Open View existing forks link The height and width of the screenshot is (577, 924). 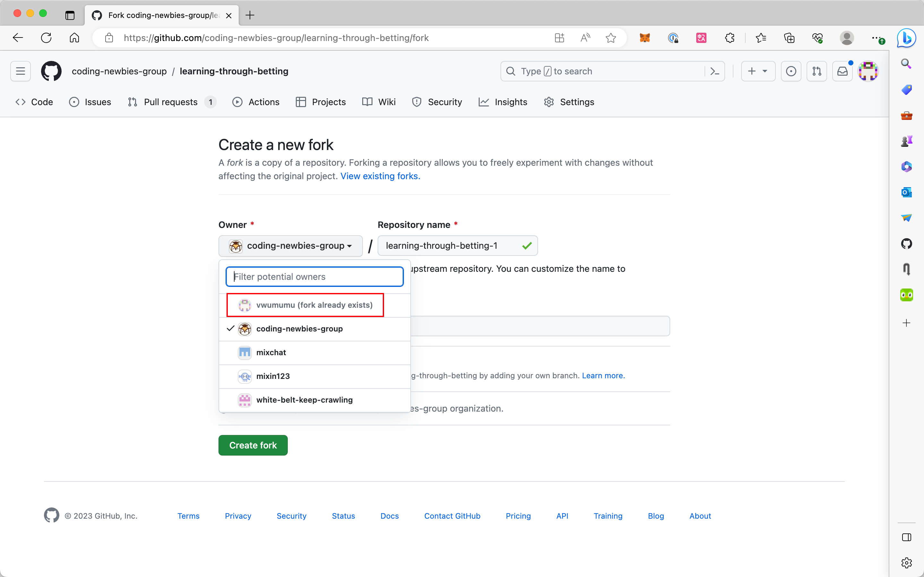[x=380, y=176]
